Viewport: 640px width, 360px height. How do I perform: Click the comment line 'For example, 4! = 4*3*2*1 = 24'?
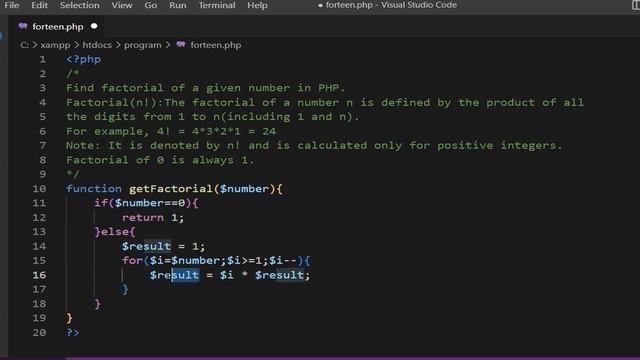point(171,131)
